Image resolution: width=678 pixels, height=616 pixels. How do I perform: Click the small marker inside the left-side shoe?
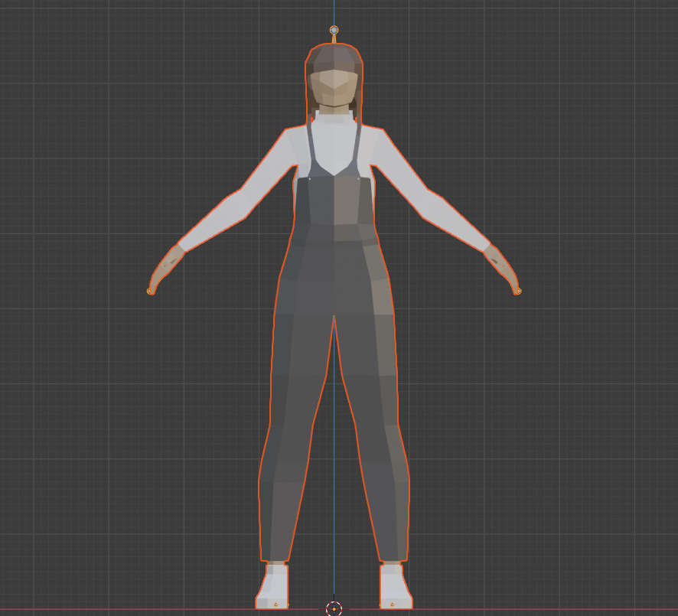pos(275,605)
